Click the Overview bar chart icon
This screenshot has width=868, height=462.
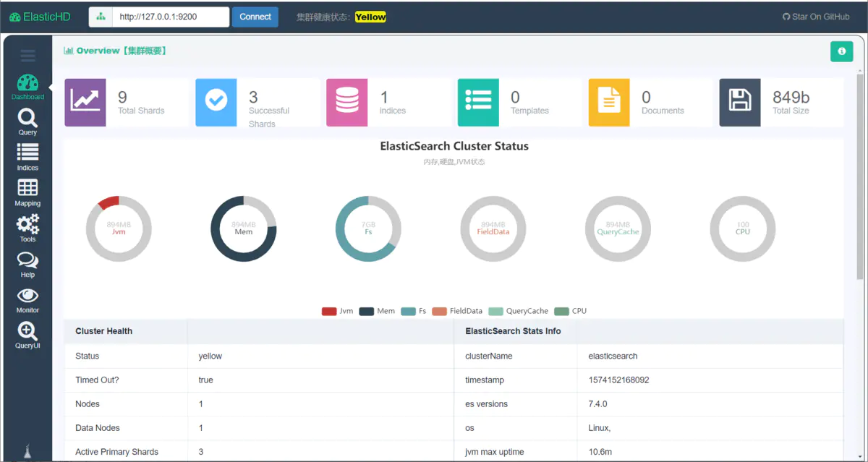69,51
